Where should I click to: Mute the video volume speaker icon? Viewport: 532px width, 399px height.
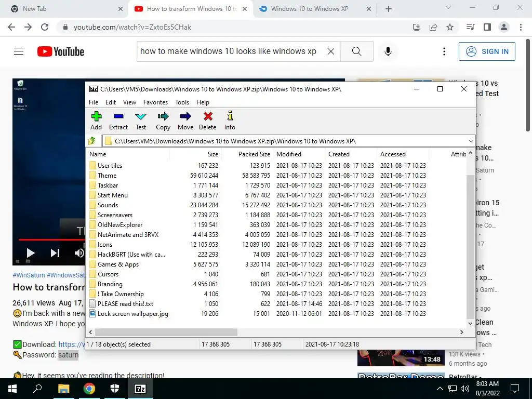tap(79, 253)
